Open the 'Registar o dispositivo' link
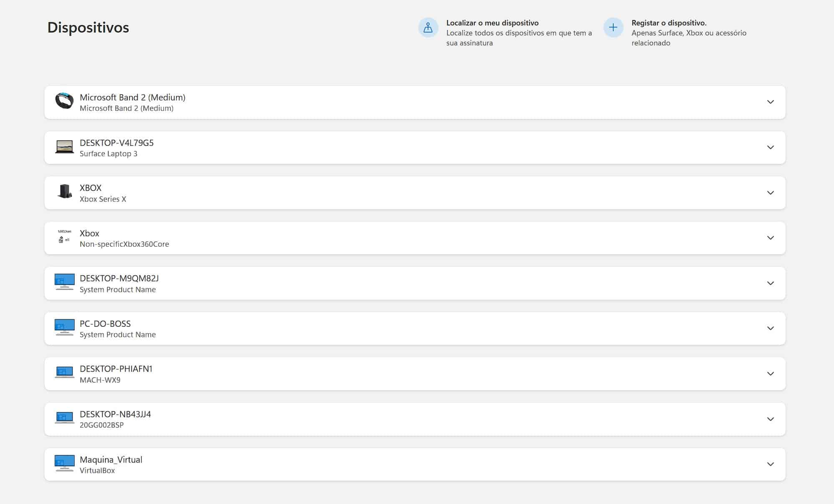 668,23
